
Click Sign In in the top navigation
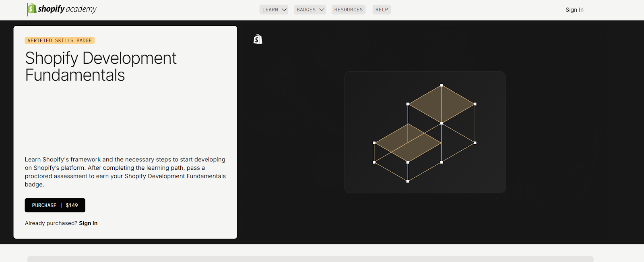click(x=574, y=10)
